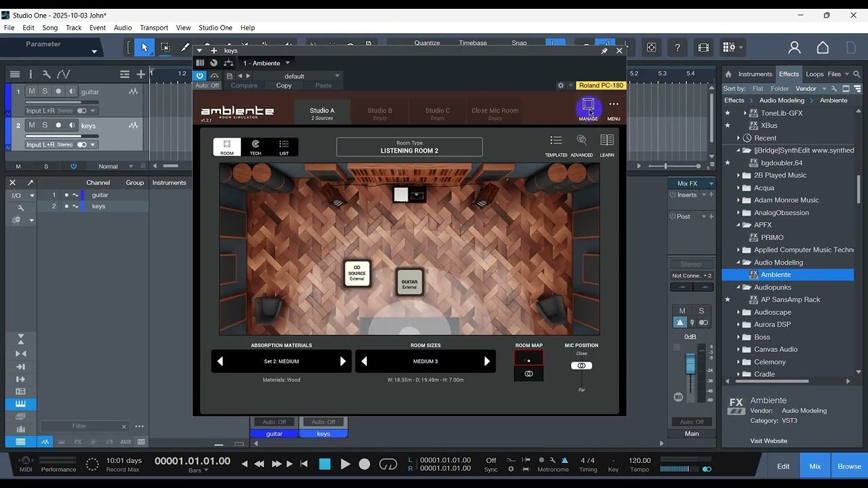Toggle the loop button in transport
The image size is (868, 488).
click(388, 464)
